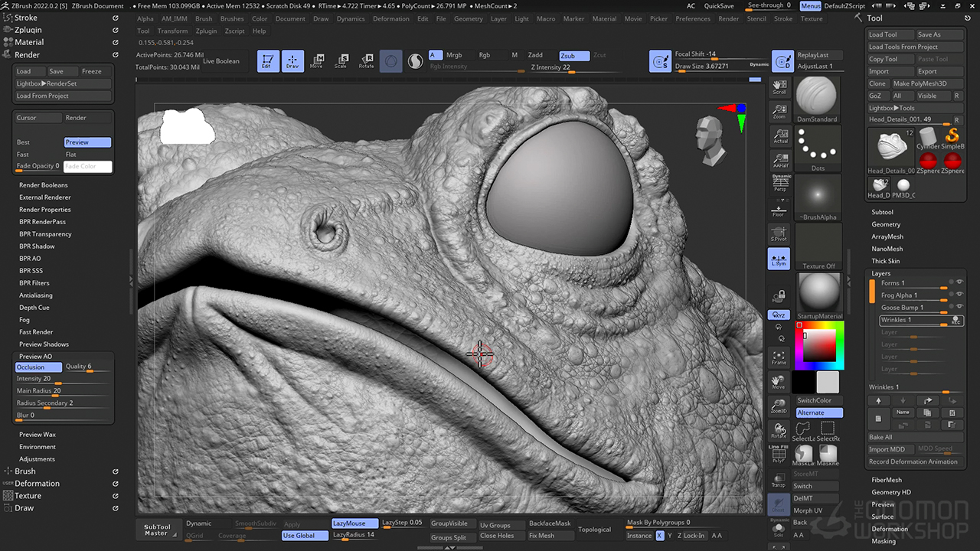
Task: Expand the Subtool section
Action: [x=882, y=212]
